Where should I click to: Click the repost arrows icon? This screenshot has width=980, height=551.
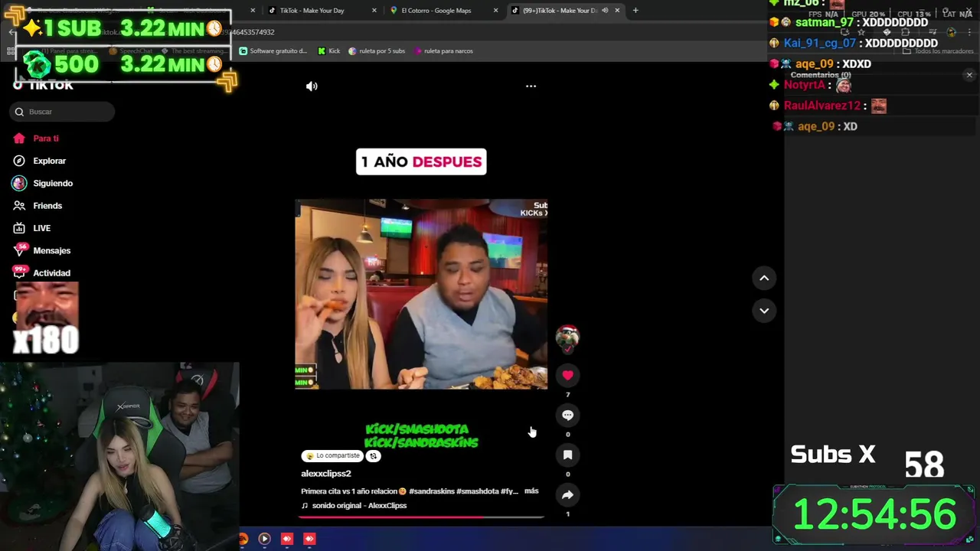click(374, 456)
